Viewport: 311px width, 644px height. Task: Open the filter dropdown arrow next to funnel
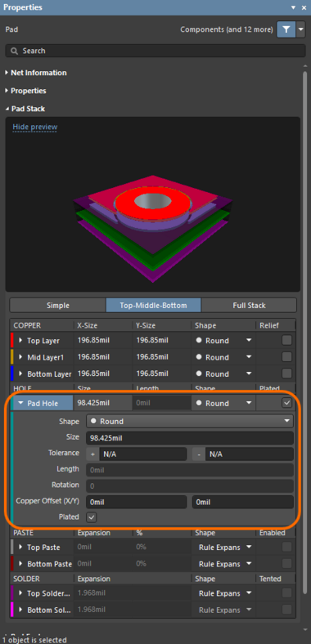(301, 29)
